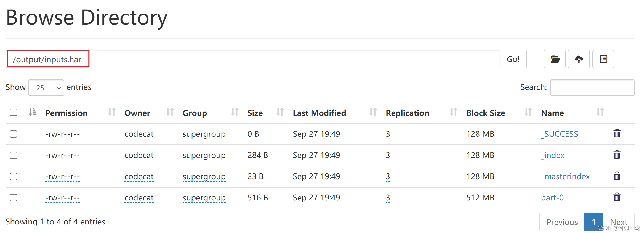The width and height of the screenshot is (644, 233).
Task: Click supergroup in the _masterindex row
Action: coord(204,176)
